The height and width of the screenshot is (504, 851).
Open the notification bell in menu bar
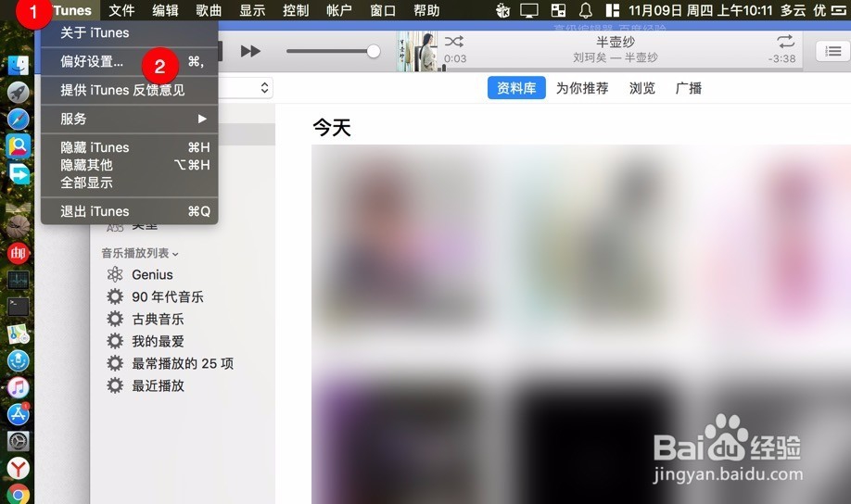586,10
